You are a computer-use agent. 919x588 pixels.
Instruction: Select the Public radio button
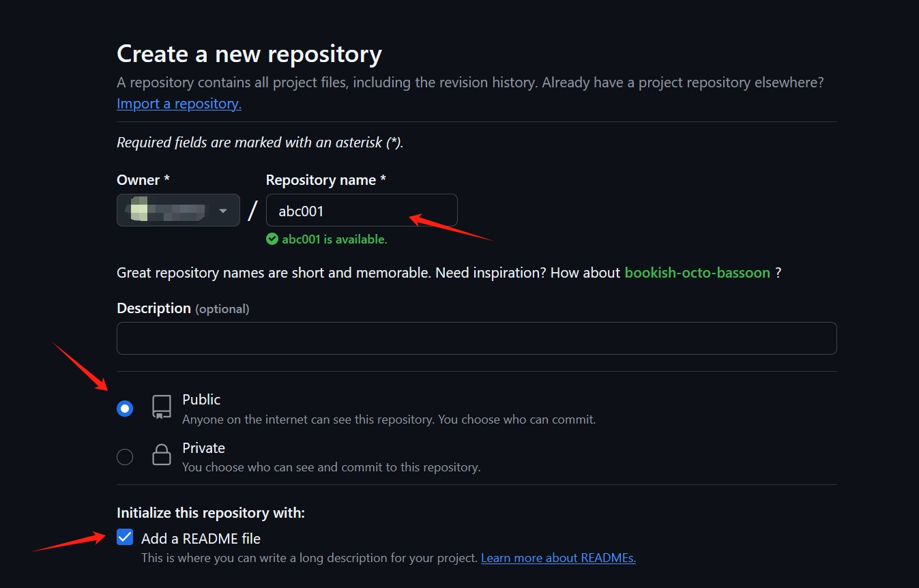(x=125, y=409)
